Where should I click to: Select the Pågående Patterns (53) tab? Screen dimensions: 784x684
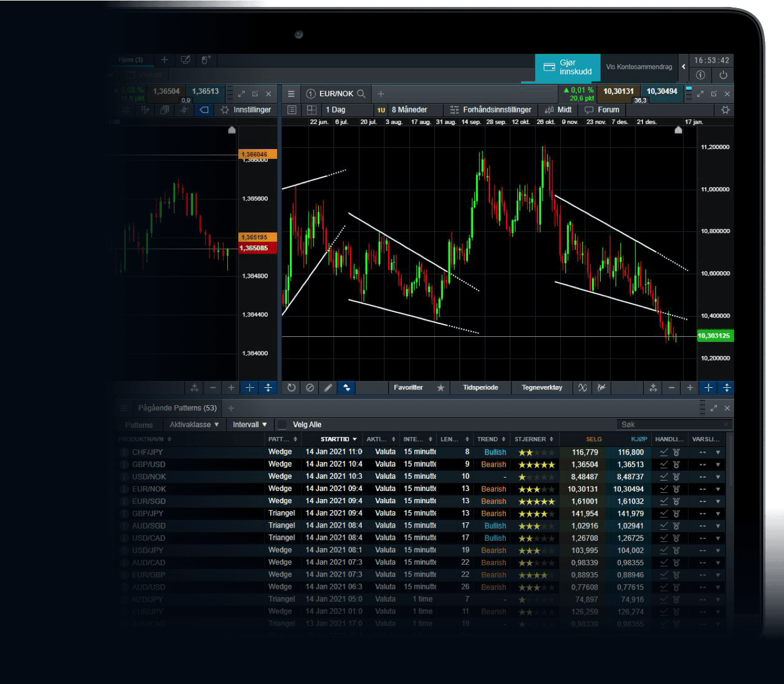pyautogui.click(x=177, y=408)
